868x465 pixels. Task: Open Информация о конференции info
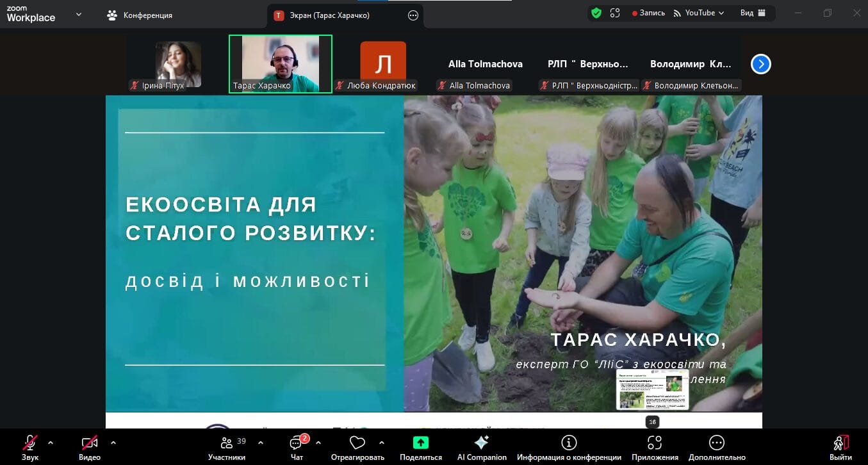pyautogui.click(x=568, y=443)
